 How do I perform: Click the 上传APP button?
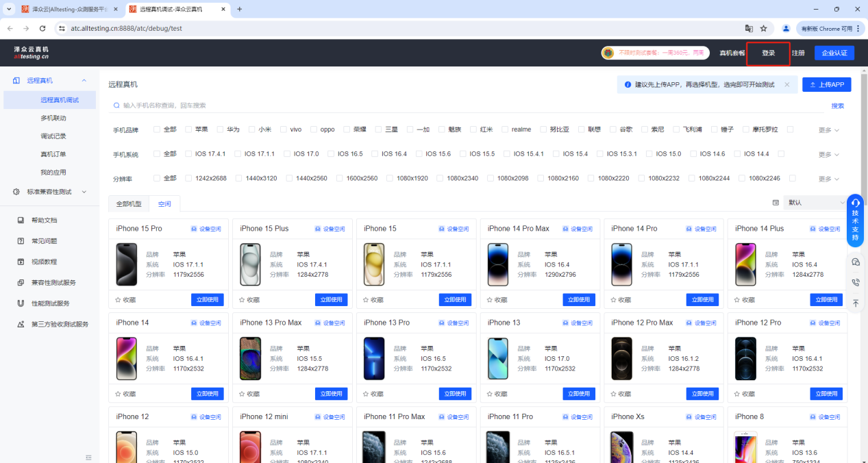pyautogui.click(x=826, y=85)
